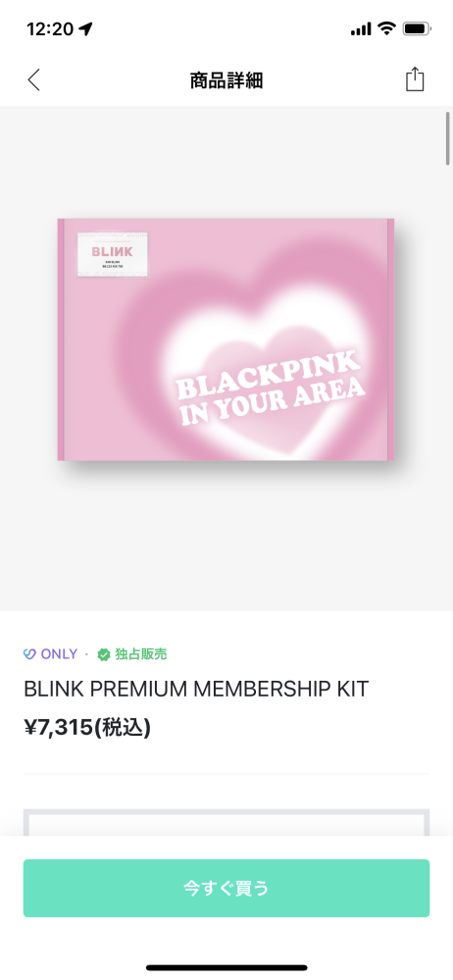Tap the ONLY text label

tap(59, 654)
